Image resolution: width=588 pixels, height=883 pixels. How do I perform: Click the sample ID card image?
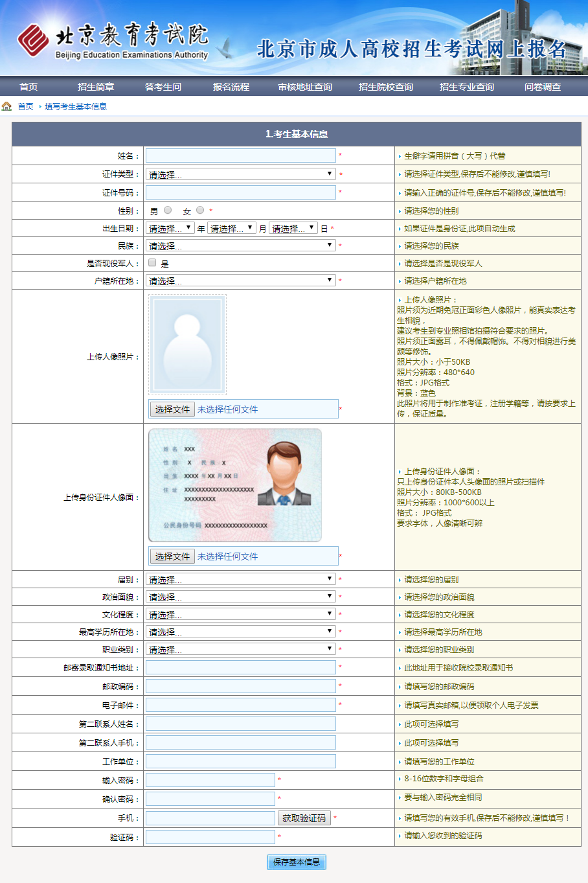[235, 485]
